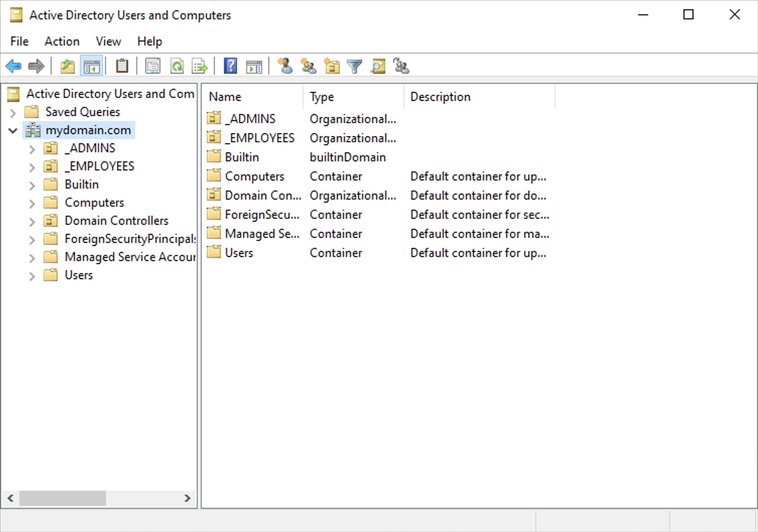Image resolution: width=758 pixels, height=532 pixels.
Task: Expand the Users node in the tree
Action: tap(32, 276)
